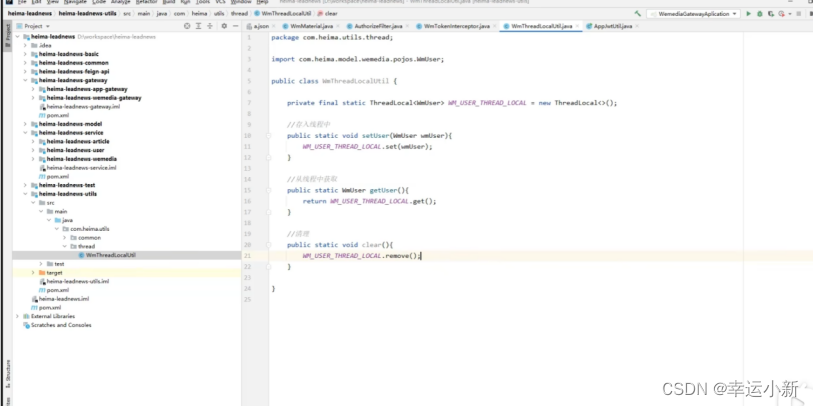The height and width of the screenshot is (407, 814).
Task: Collapse the thread package node
Action: (x=64, y=247)
